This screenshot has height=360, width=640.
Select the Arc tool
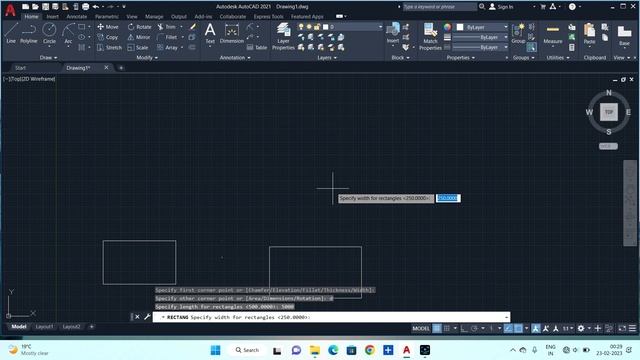pos(68,33)
